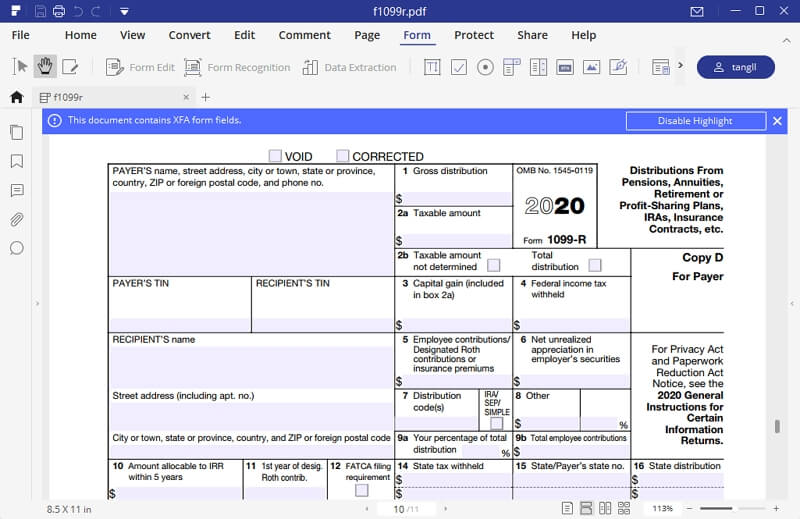Expand more toolbar tools with the arrow
Viewport: 800px width, 519px height.
coord(680,67)
